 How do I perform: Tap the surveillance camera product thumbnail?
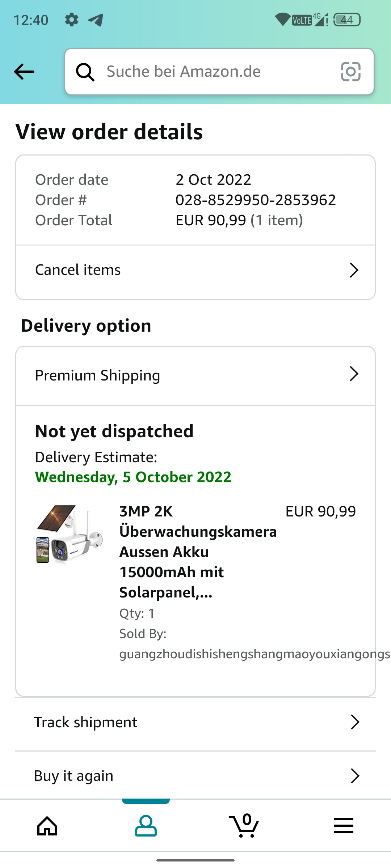(x=70, y=534)
